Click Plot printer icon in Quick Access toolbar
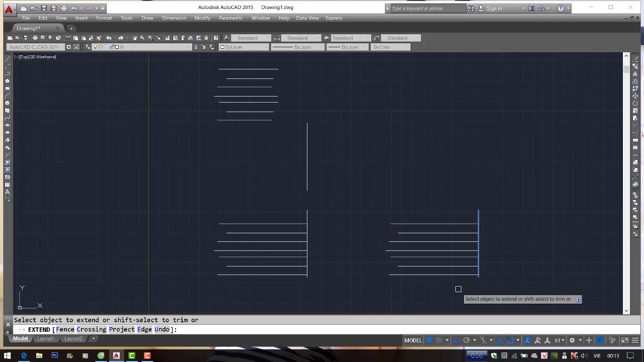Screen dimensions: 644x362 [x=64, y=8]
